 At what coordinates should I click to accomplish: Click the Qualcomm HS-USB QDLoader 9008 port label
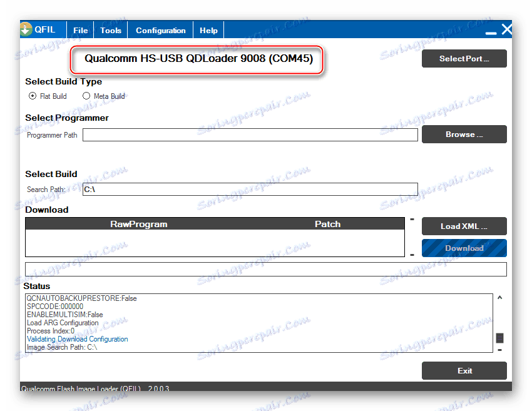coord(198,58)
